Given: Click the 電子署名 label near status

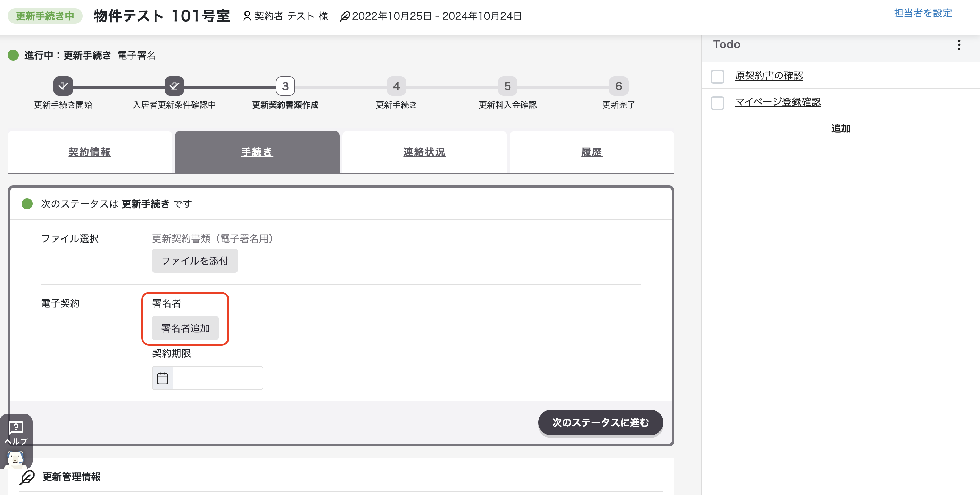Looking at the screenshot, I should [x=136, y=56].
